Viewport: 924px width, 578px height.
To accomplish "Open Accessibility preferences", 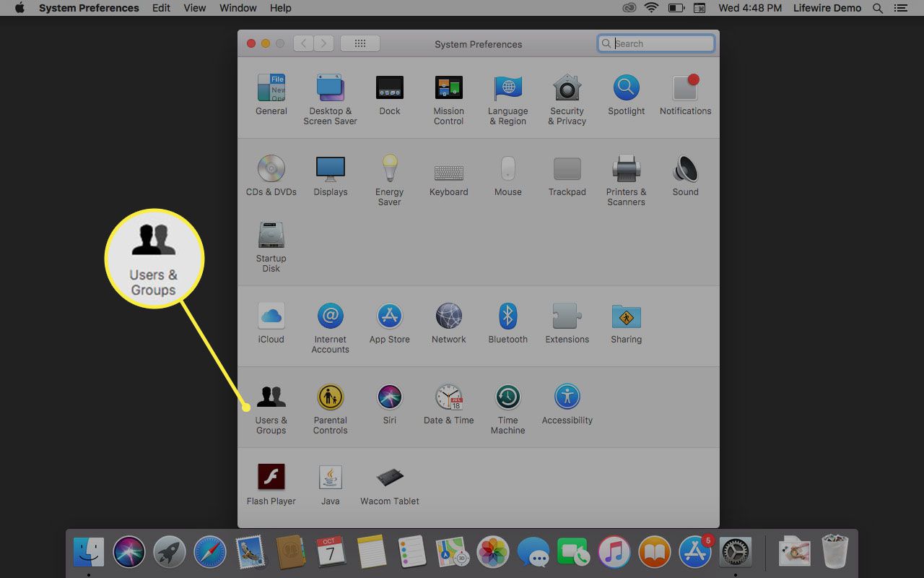I will coord(567,403).
